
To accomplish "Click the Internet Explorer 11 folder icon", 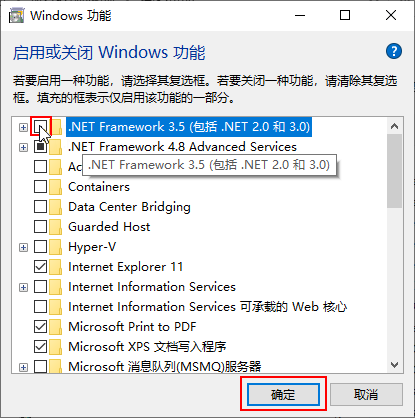I will 55,267.
